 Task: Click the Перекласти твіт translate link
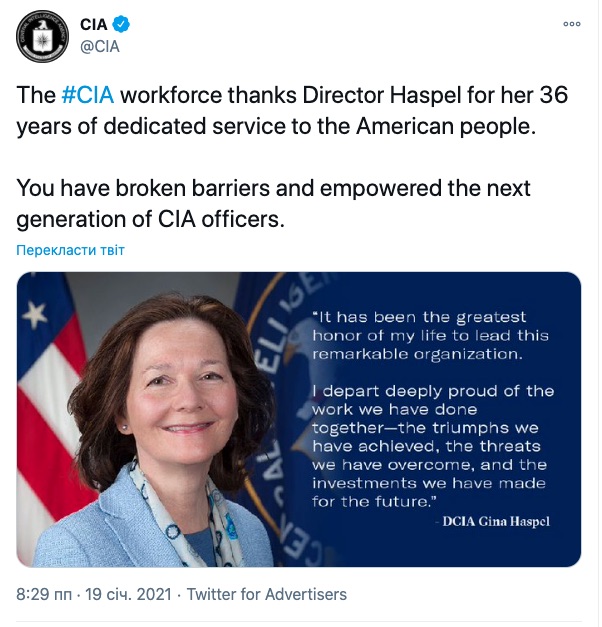(x=70, y=250)
